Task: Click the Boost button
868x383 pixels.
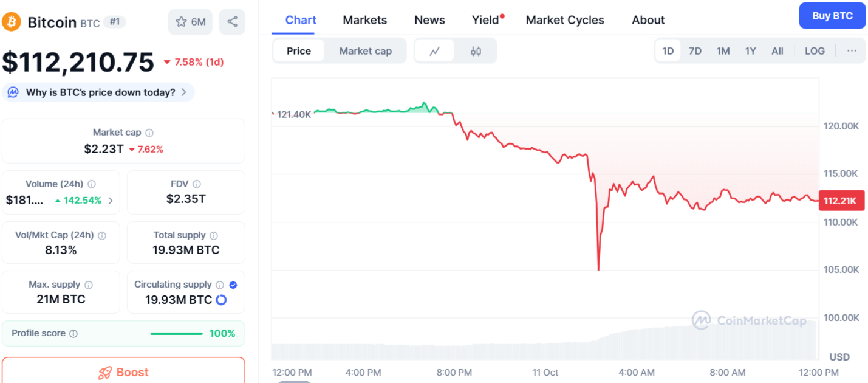Action: (x=123, y=372)
